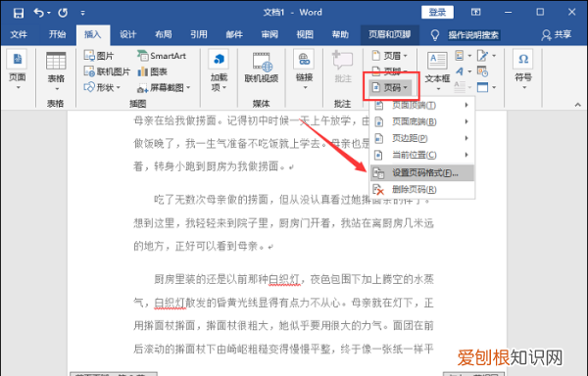Collapse the ribbon with the chevron
This screenshot has height=376, width=588.
577,105
